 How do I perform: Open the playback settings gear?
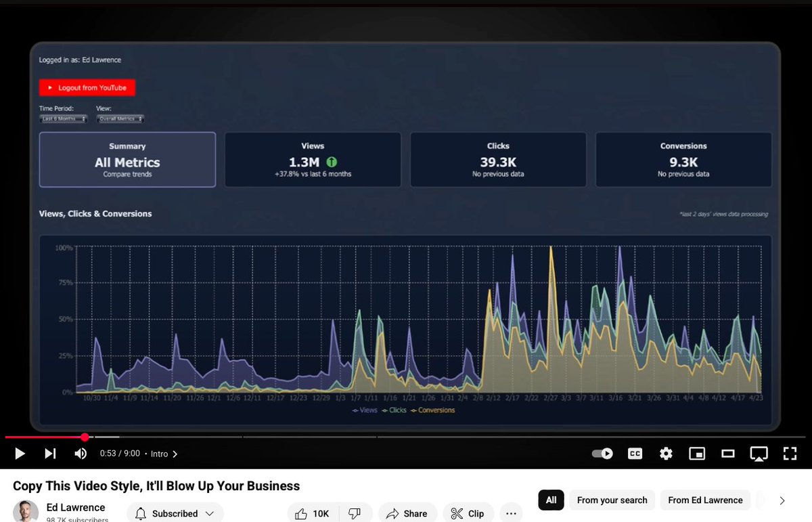click(x=666, y=454)
